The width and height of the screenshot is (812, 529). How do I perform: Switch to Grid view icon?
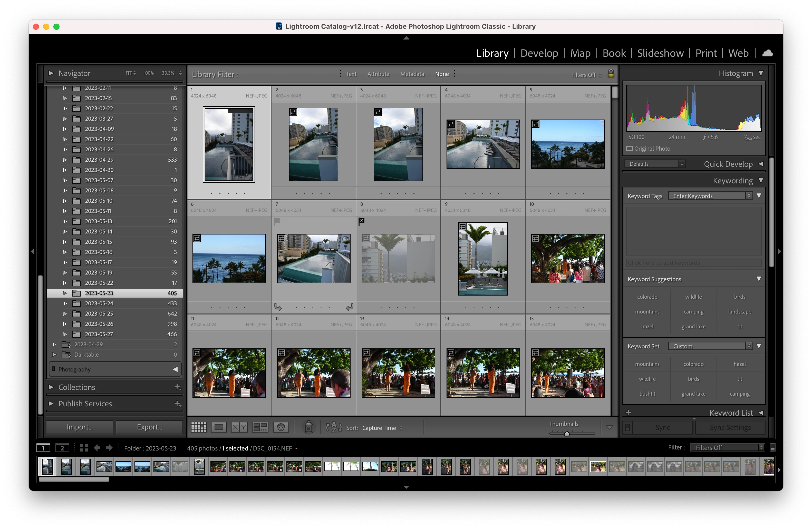(199, 427)
